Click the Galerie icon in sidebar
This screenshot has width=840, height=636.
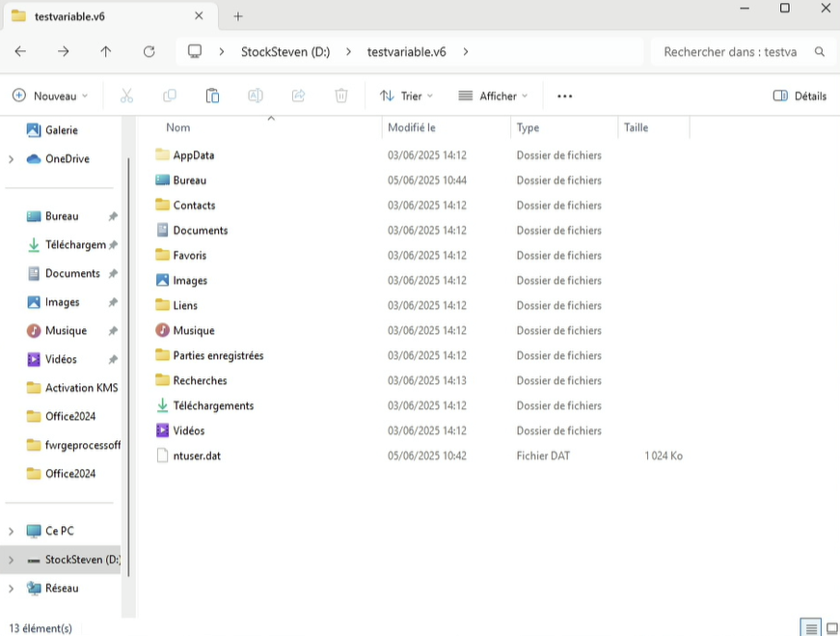click(x=34, y=129)
